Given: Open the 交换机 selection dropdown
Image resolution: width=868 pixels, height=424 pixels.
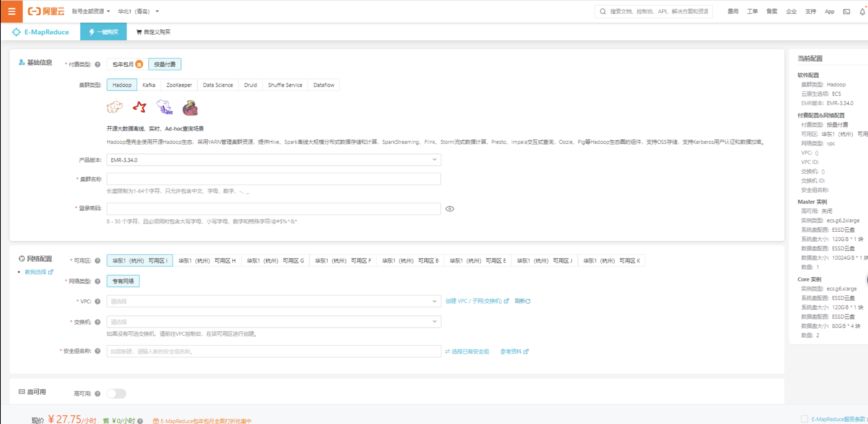Looking at the screenshot, I should pyautogui.click(x=273, y=322).
